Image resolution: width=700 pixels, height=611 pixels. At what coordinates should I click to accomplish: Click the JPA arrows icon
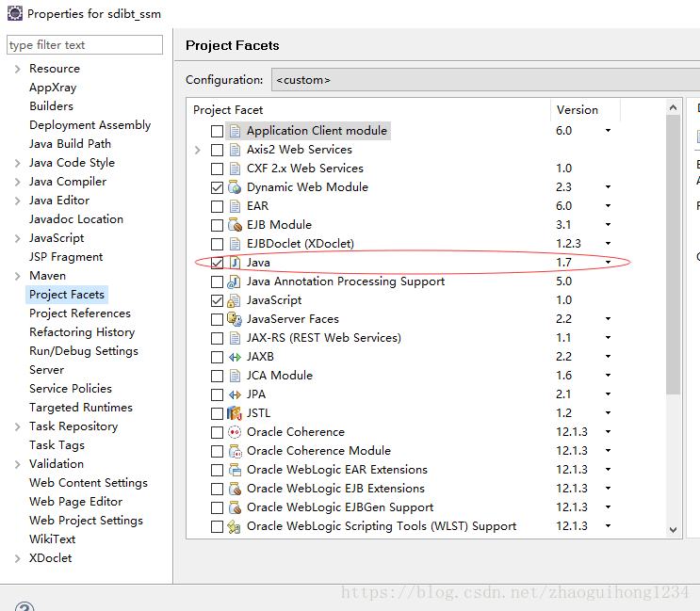click(x=235, y=394)
